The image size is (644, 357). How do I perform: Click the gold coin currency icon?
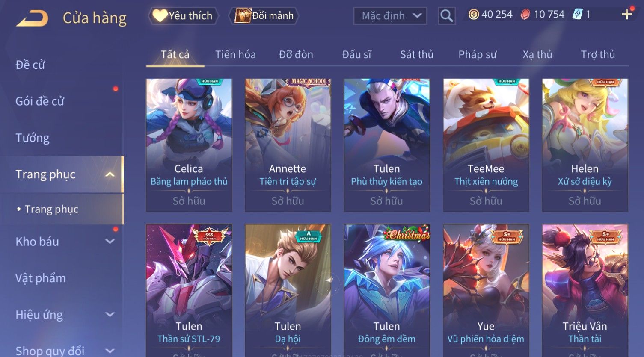pos(473,15)
